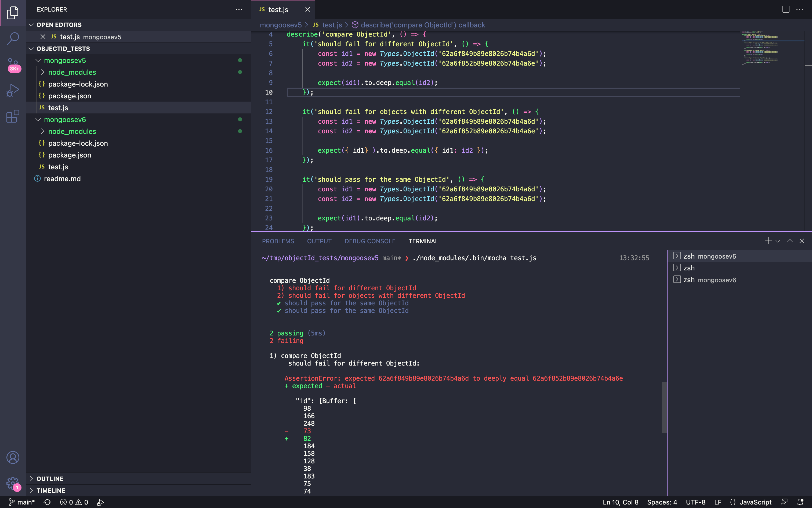This screenshot has width=812, height=508.
Task: Open package-lock.json in mongoosev6
Action: tap(139, 143)
